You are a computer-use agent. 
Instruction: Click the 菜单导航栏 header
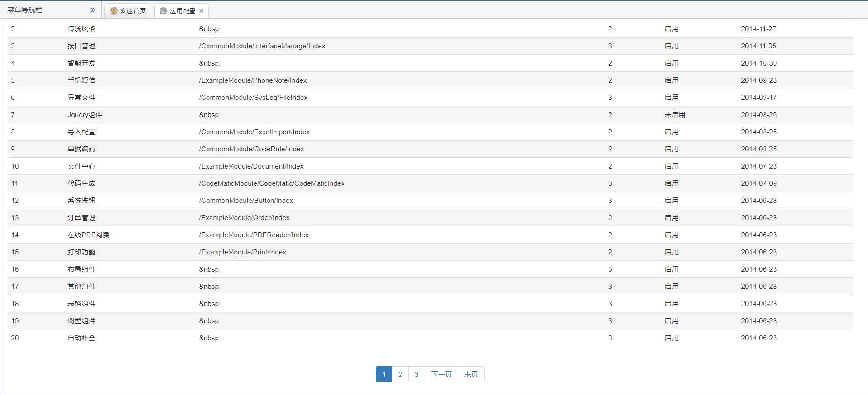[25, 10]
